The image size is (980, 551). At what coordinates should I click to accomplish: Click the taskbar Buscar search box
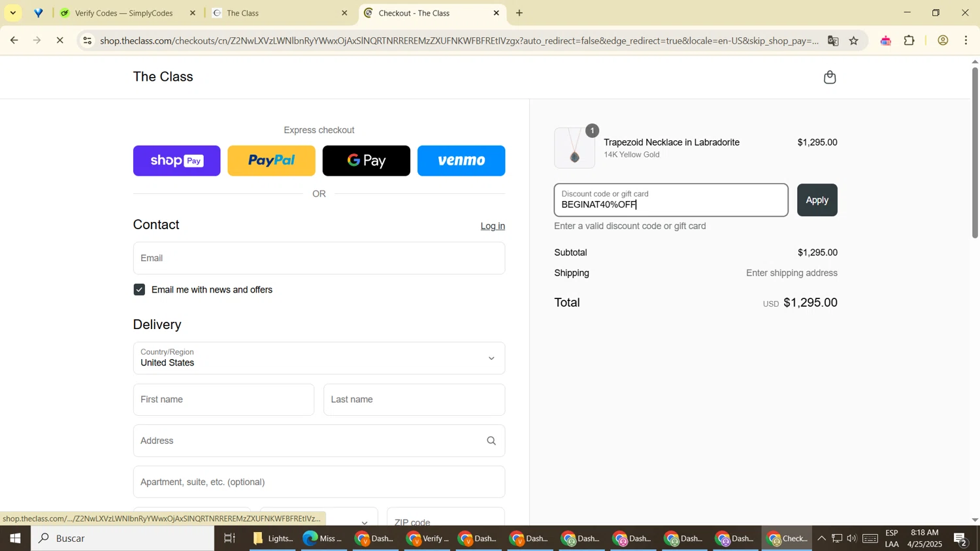coord(122,539)
